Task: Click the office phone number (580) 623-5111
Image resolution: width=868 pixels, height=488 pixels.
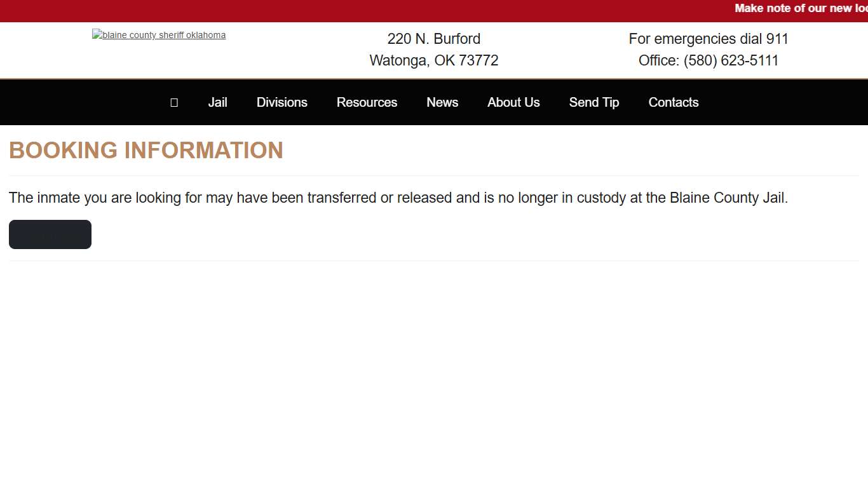Action: click(731, 60)
